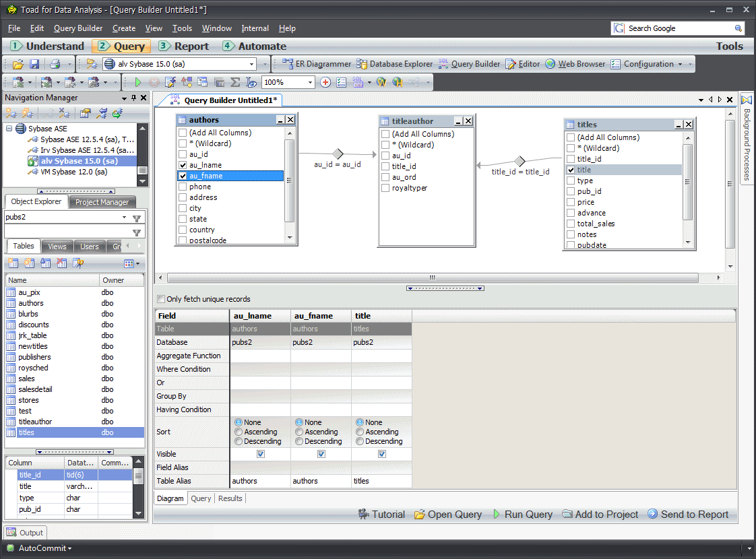Click the Print icon in toolbar
The image size is (756, 559).
[55, 64]
